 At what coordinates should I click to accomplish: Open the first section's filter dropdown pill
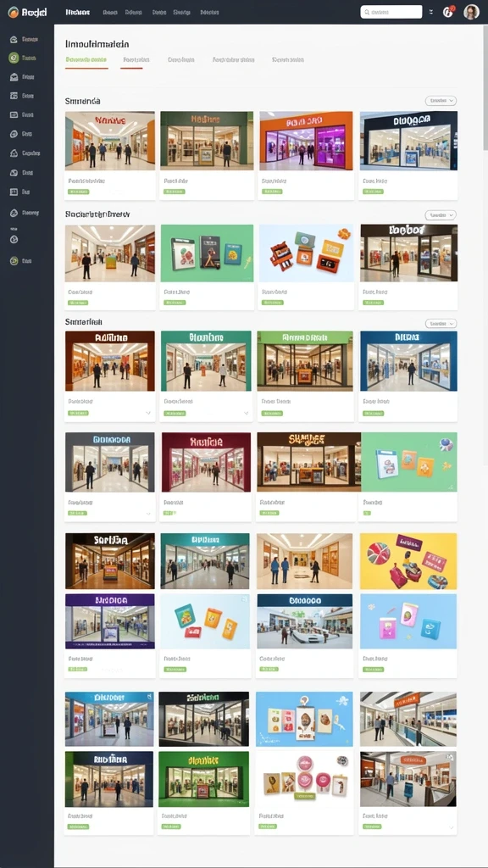coord(441,101)
